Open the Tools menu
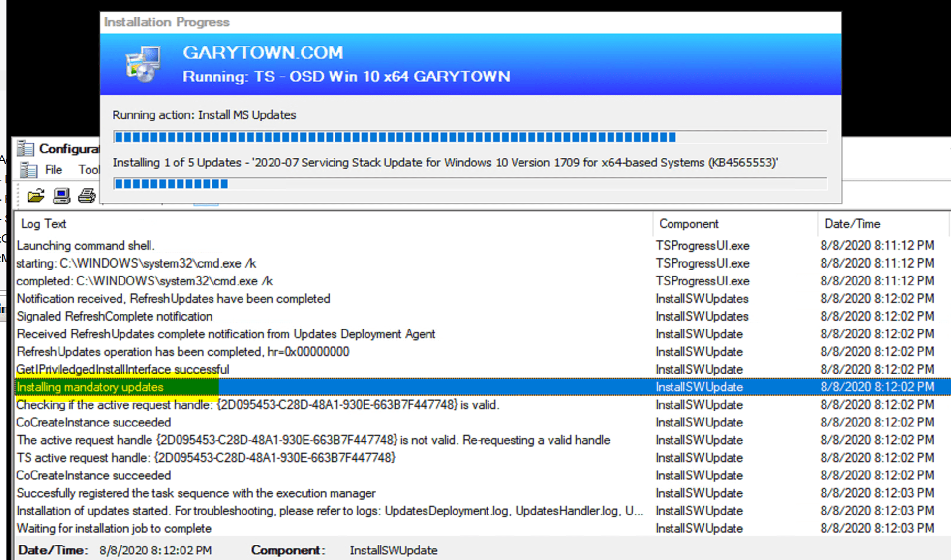Image resolution: width=951 pixels, height=560 pixels. click(x=88, y=170)
